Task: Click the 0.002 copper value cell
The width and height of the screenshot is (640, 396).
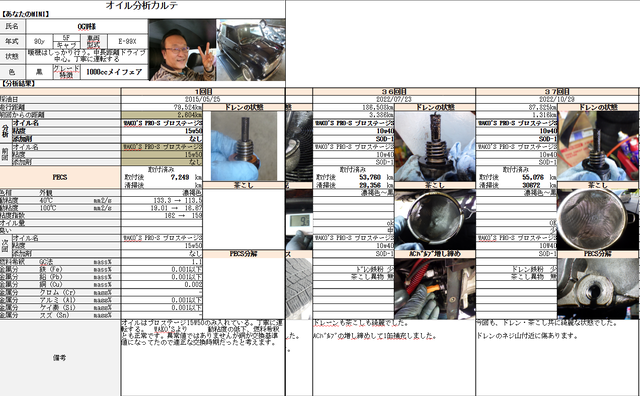Action: (x=162, y=285)
